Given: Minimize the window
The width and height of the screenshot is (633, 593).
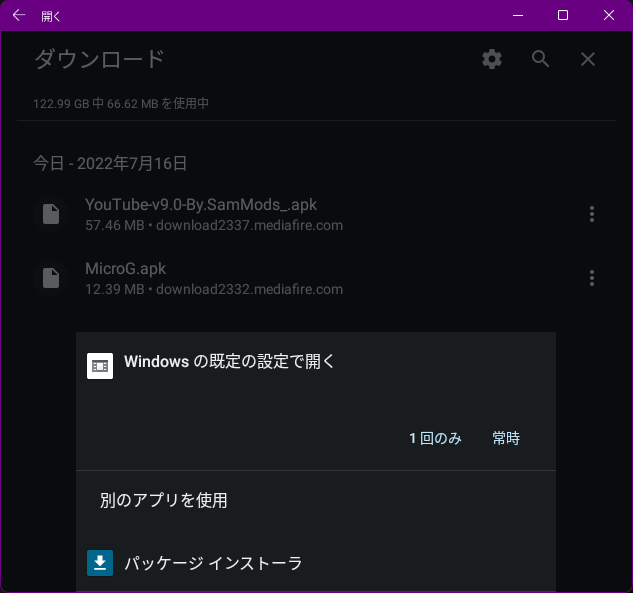Looking at the screenshot, I should coord(518,15).
